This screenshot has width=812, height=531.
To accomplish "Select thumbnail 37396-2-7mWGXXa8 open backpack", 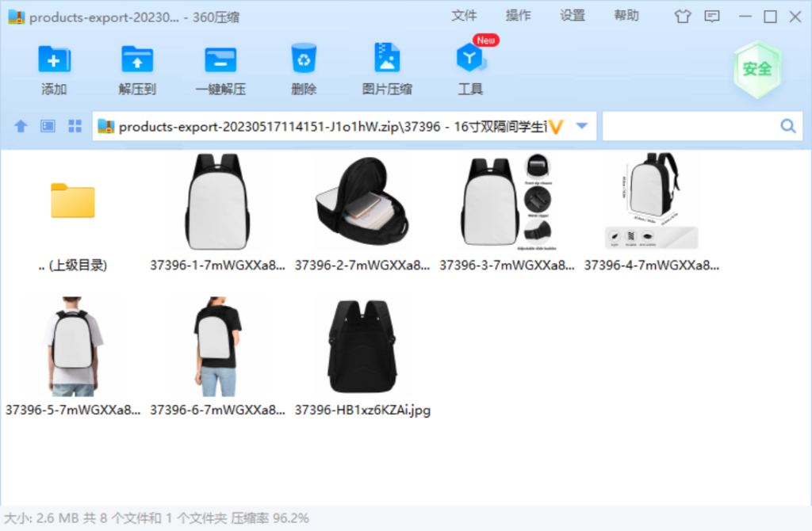I will pos(362,201).
